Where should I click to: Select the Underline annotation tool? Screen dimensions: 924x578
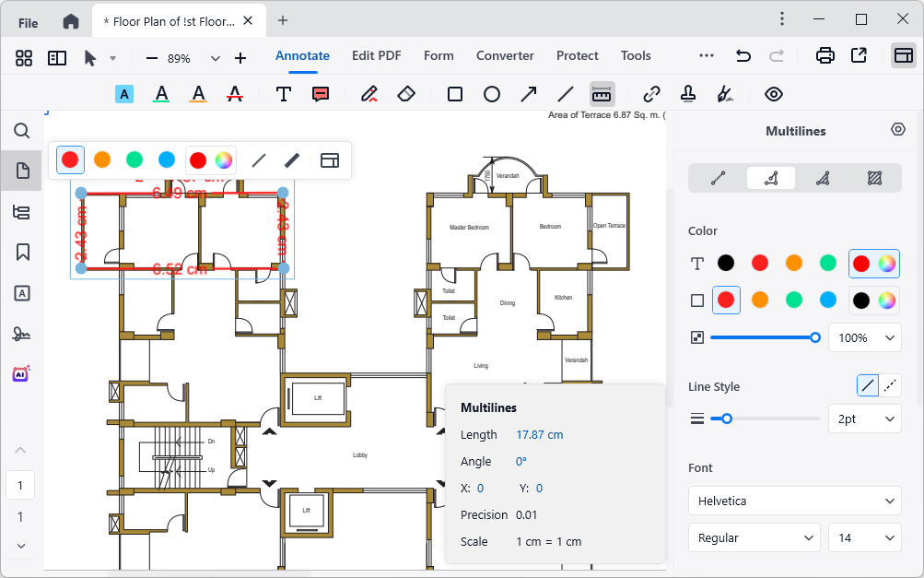(x=161, y=93)
